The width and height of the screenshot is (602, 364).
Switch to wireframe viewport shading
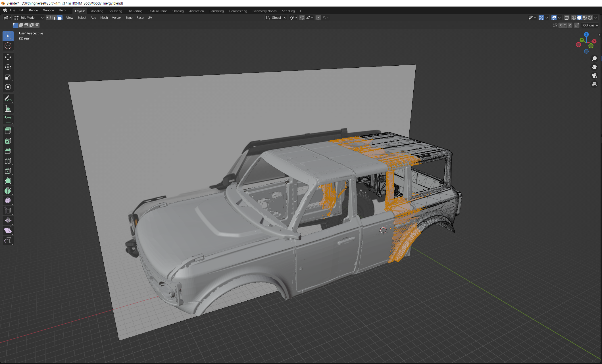(574, 18)
